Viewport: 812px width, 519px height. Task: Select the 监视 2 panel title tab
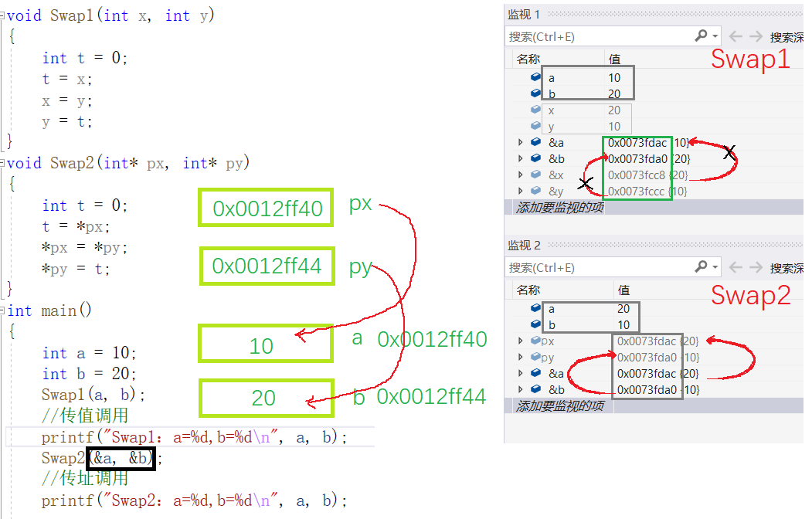(524, 246)
